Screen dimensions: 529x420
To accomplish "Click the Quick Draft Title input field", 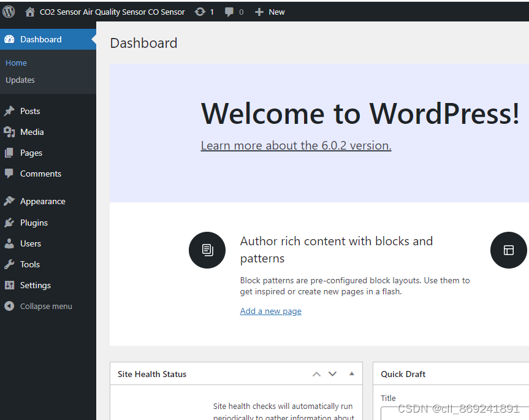I will (454, 413).
